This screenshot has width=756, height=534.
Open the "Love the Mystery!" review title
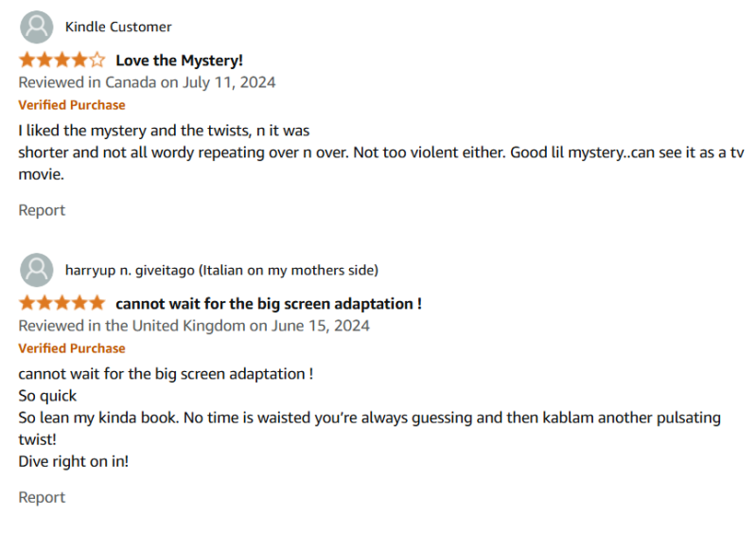179,61
